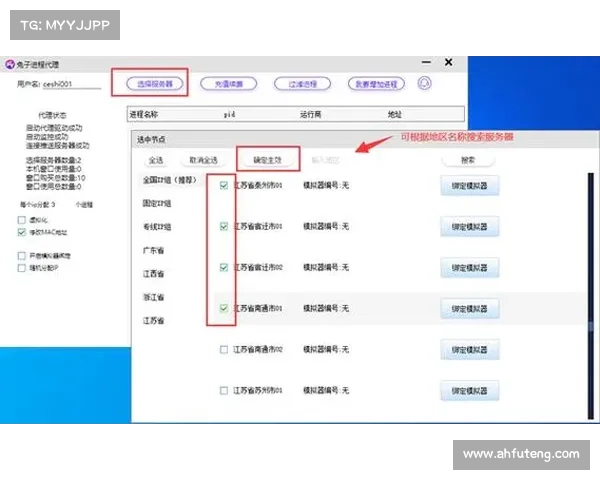This screenshot has width=600, height=480.
Task: Select the 专线IP组 group
Action: tap(157, 227)
